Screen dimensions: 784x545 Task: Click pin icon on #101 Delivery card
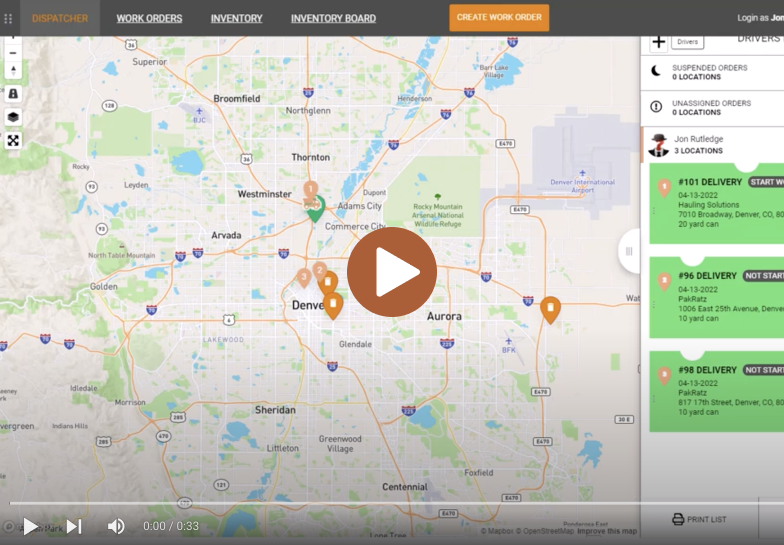point(664,188)
